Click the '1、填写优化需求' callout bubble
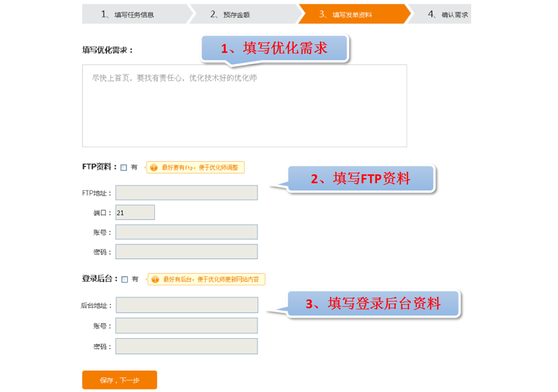Screen dimensions: 558x392 pyautogui.click(x=275, y=48)
